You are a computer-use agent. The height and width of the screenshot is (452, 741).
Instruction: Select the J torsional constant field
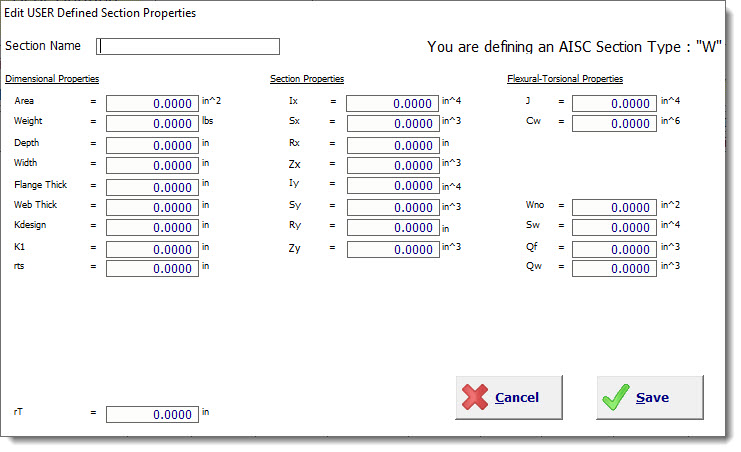[x=614, y=103]
